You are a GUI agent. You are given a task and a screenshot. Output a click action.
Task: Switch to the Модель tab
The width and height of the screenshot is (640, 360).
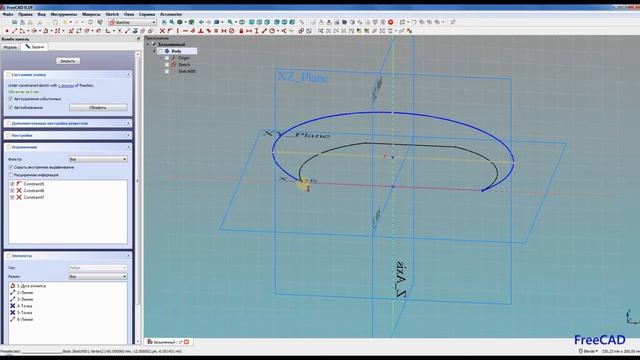pyautogui.click(x=10, y=47)
